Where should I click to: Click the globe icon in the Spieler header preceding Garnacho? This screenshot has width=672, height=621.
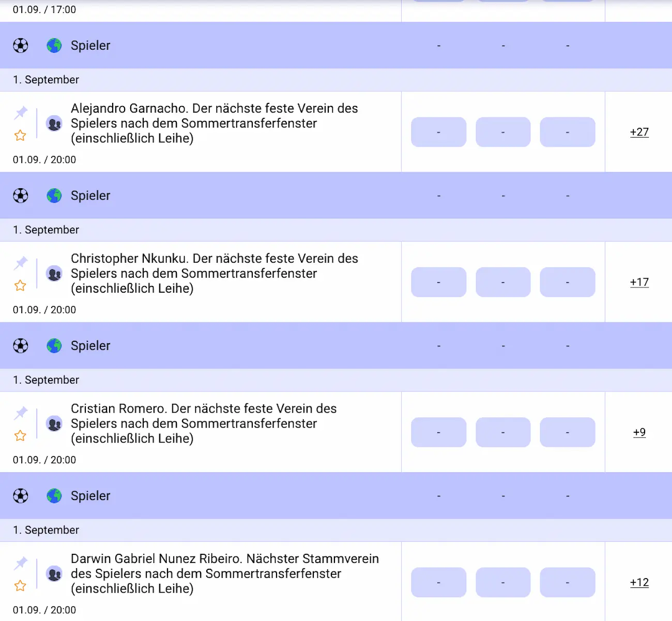point(54,46)
